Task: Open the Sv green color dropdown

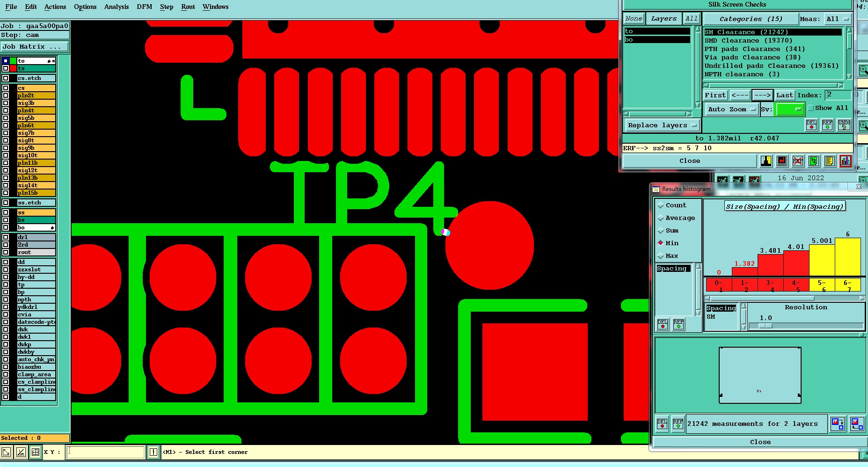Action: click(789, 109)
